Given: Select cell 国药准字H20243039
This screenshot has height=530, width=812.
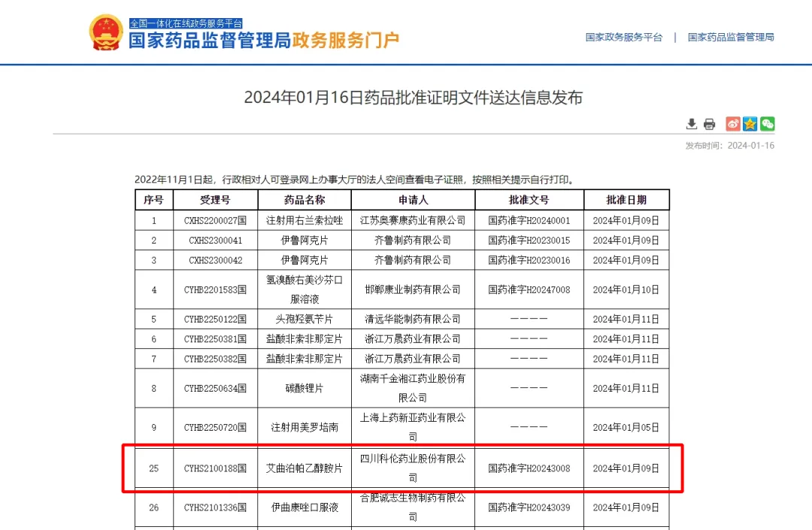Looking at the screenshot, I should tap(529, 507).
